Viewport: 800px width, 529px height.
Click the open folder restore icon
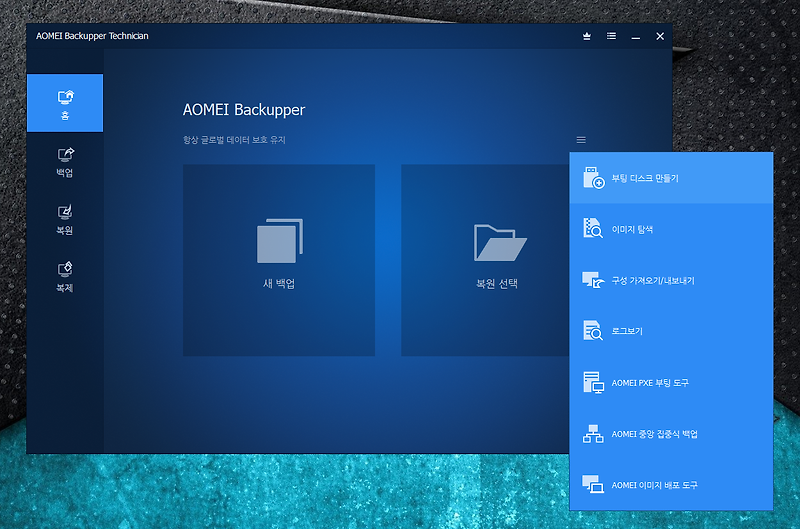click(500, 242)
